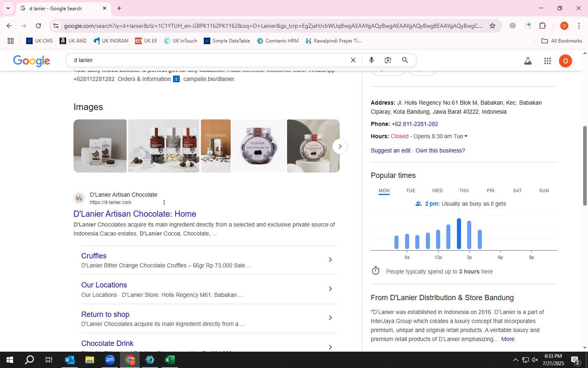Open the Cruffles sitelink
The height and width of the screenshot is (368, 588).
click(94, 256)
